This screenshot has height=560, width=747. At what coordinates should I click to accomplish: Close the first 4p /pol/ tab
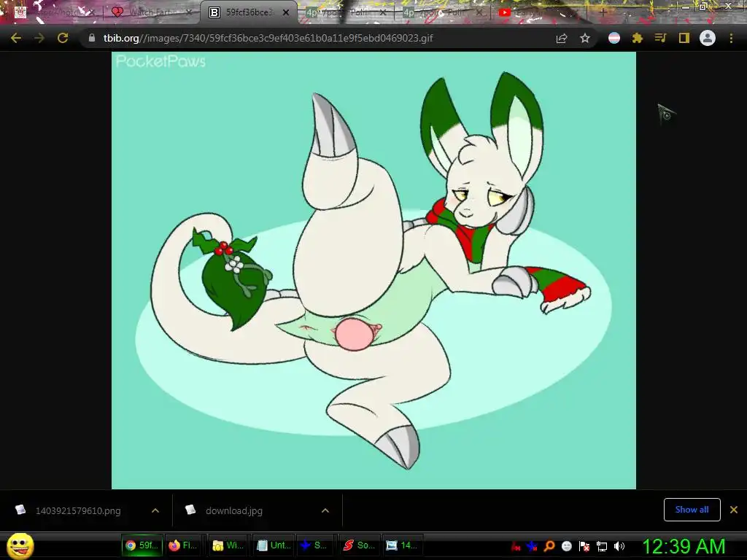(x=383, y=12)
